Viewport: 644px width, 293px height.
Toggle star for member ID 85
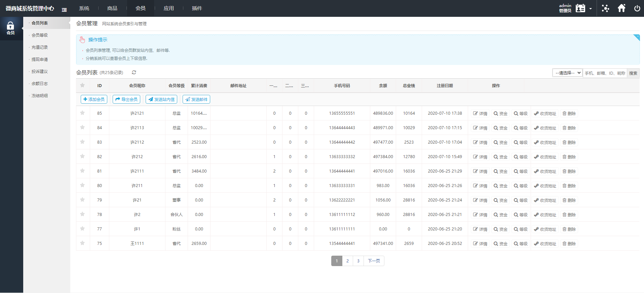82,113
